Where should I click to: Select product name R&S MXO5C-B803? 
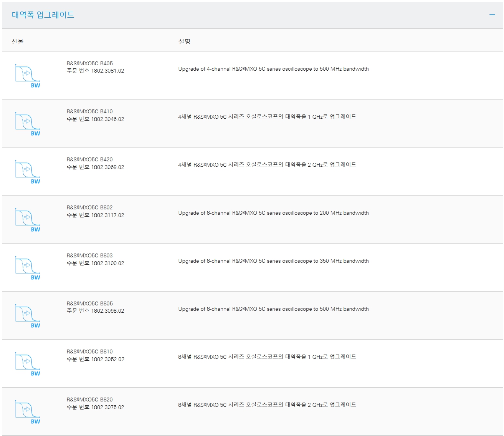[90, 255]
